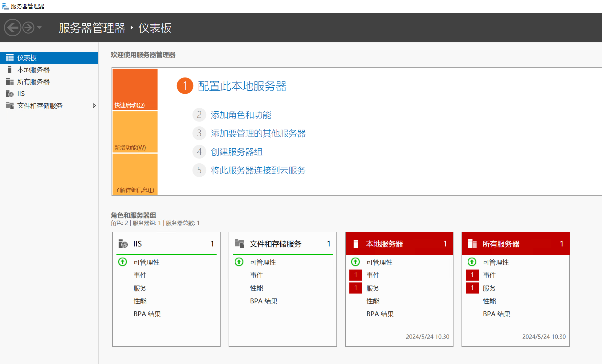Click 将此服务器连接到云服务 link

coord(258,170)
